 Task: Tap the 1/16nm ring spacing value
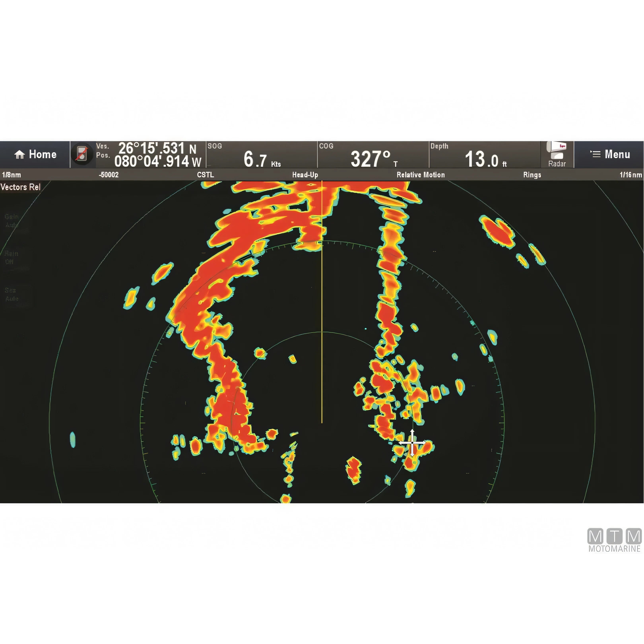coord(631,175)
